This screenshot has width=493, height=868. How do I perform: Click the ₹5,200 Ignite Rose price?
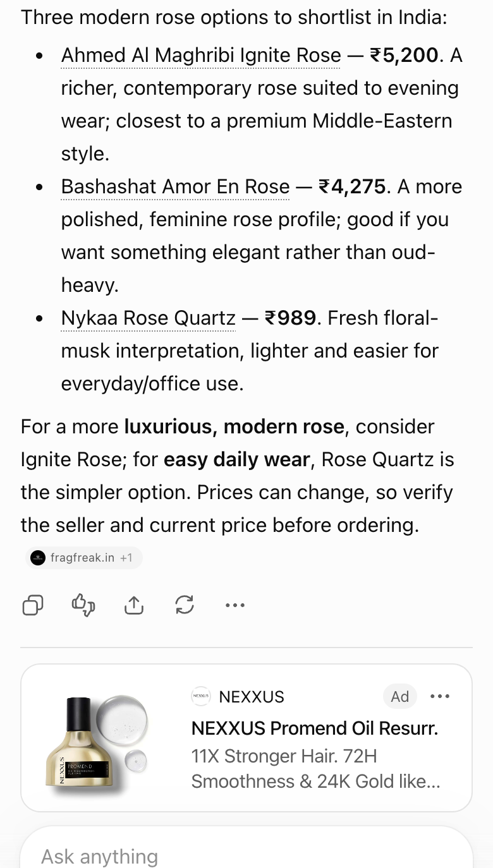(x=404, y=56)
